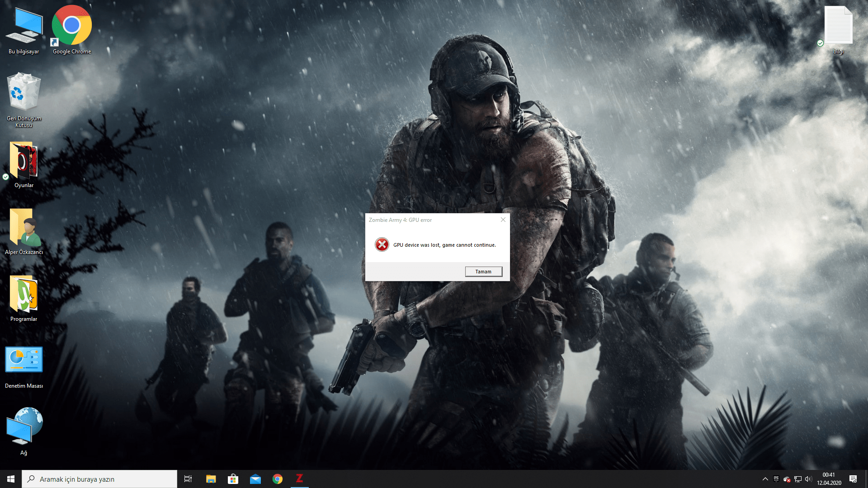Open Task View from the taskbar

(x=188, y=479)
